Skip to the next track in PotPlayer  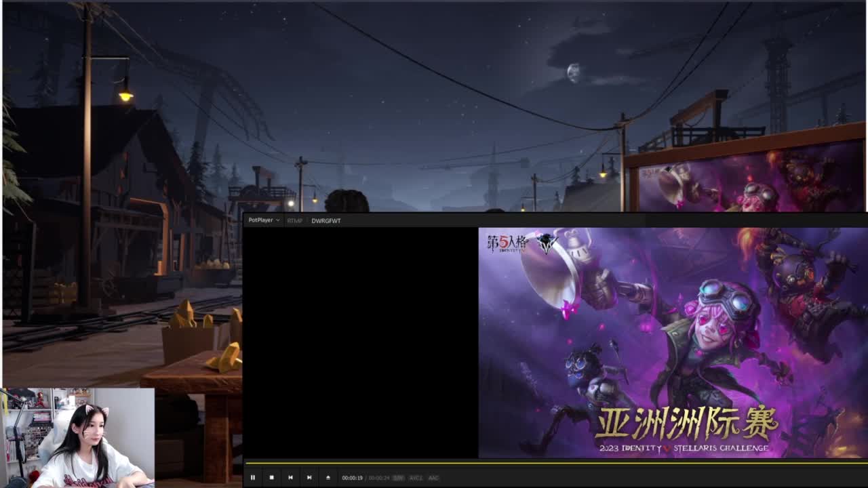pyautogui.click(x=309, y=478)
